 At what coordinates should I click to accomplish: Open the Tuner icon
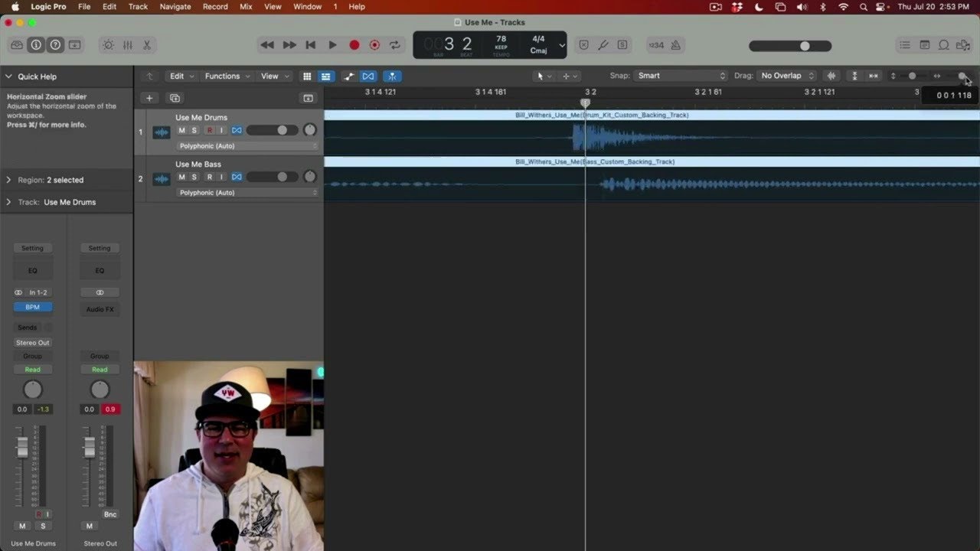click(603, 45)
